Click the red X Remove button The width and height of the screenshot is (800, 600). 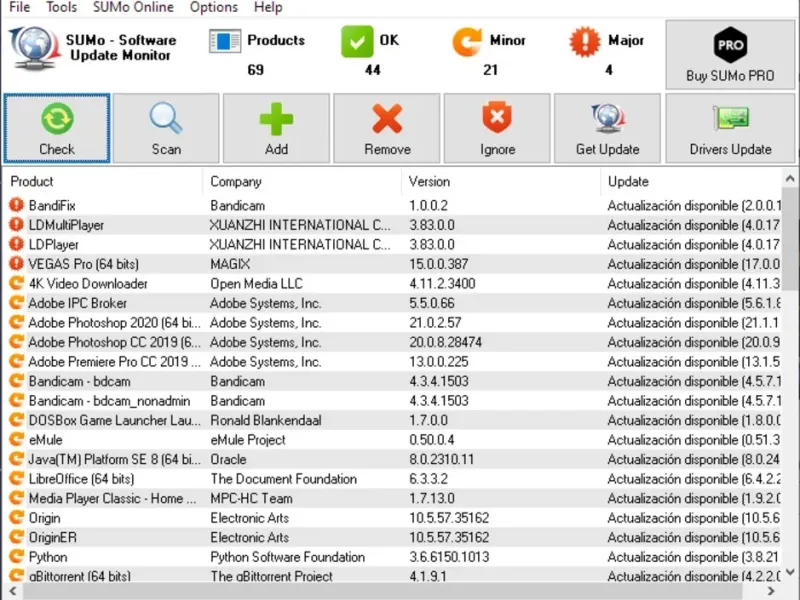pos(387,128)
